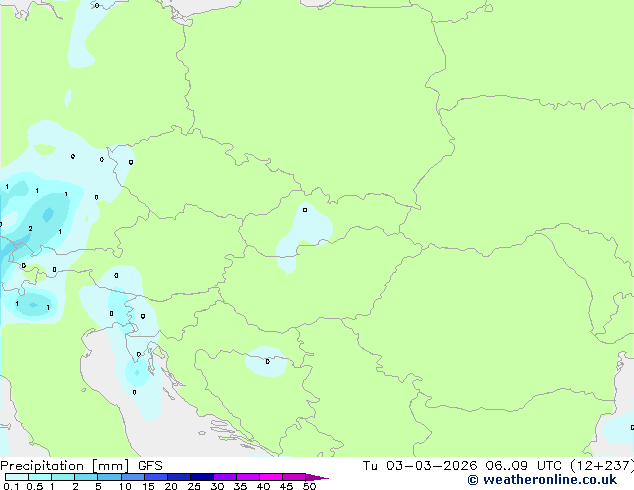634x490 pixels.
Task: Click the 'Precipitation [mm]' title text
Action: pyautogui.click(x=65, y=466)
